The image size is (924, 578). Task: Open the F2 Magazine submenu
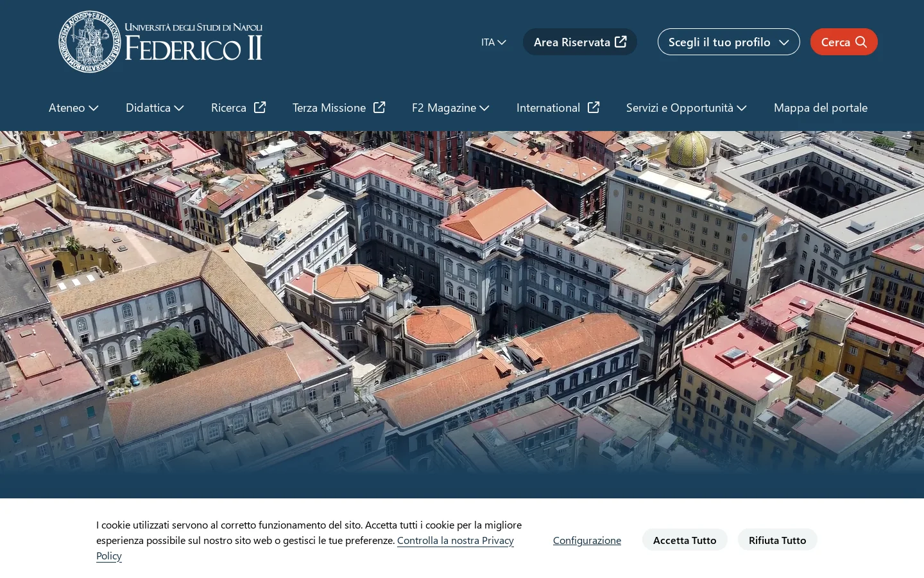(450, 107)
